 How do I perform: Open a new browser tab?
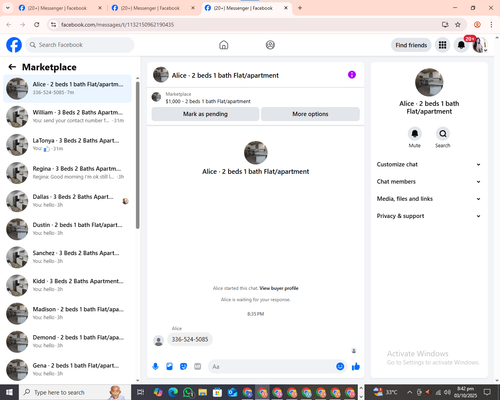[300, 8]
